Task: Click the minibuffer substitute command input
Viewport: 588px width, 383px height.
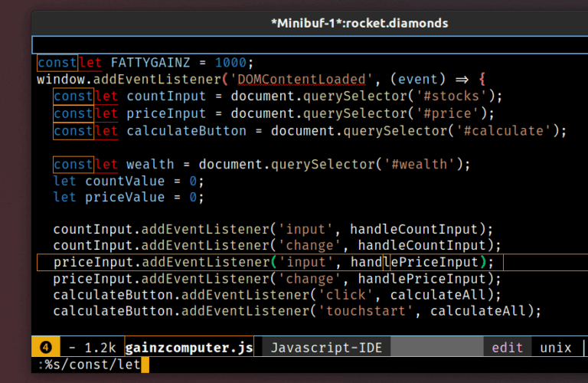Action: pos(87,365)
